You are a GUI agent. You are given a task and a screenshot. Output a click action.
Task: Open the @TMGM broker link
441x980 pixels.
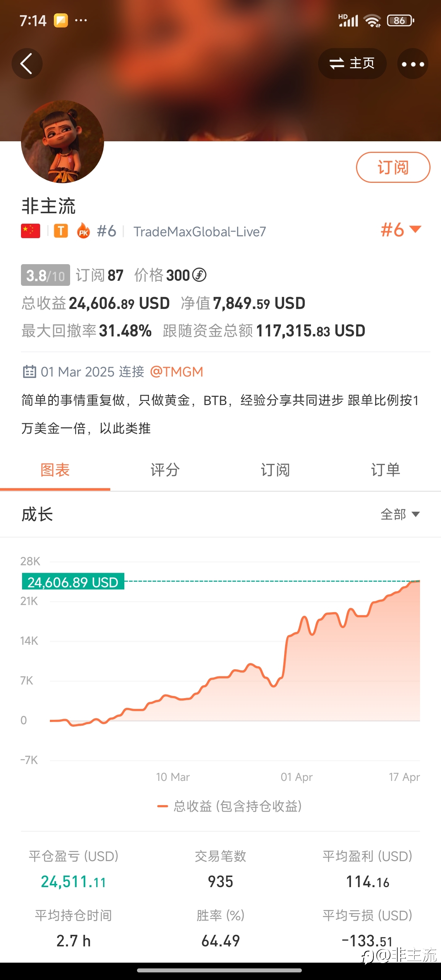[x=176, y=372]
